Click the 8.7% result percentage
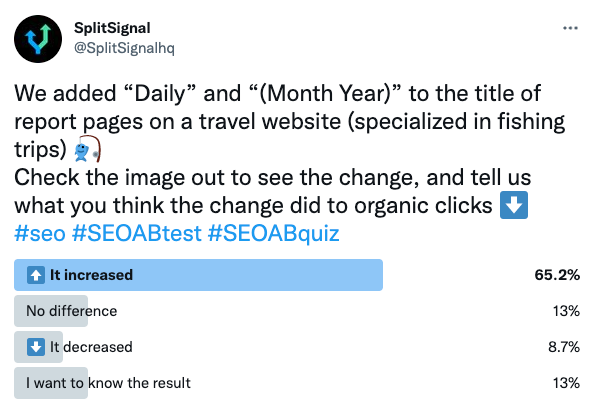Screen dimensions: 594x413 [x=564, y=347]
